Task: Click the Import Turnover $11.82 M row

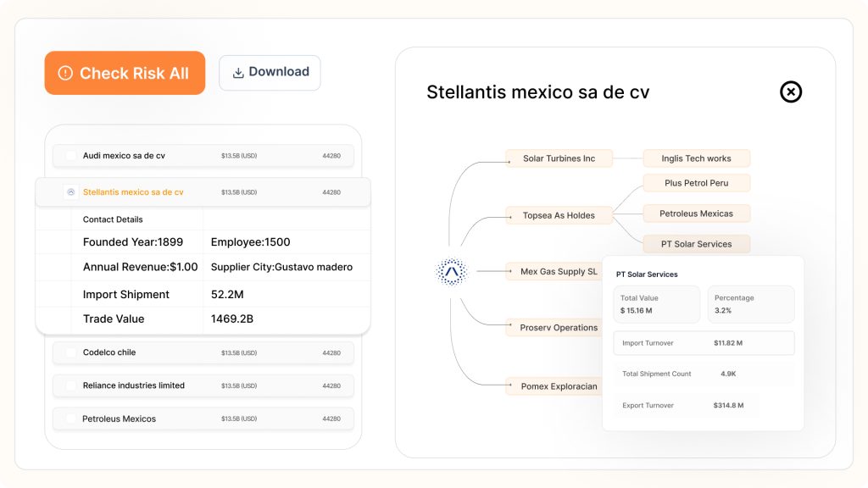Action: (704, 343)
